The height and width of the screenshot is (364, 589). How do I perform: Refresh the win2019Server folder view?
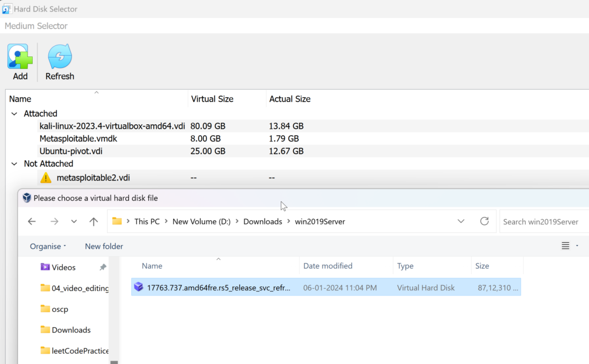click(x=484, y=221)
